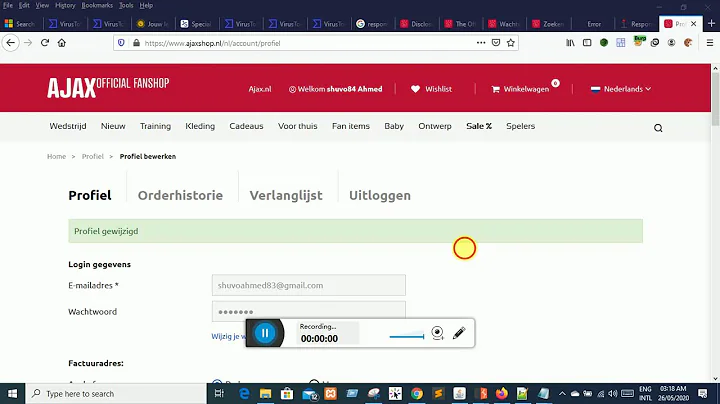Viewport: 720px width, 404px height.
Task: Bookmark this page with the star icon
Action: pyautogui.click(x=511, y=43)
